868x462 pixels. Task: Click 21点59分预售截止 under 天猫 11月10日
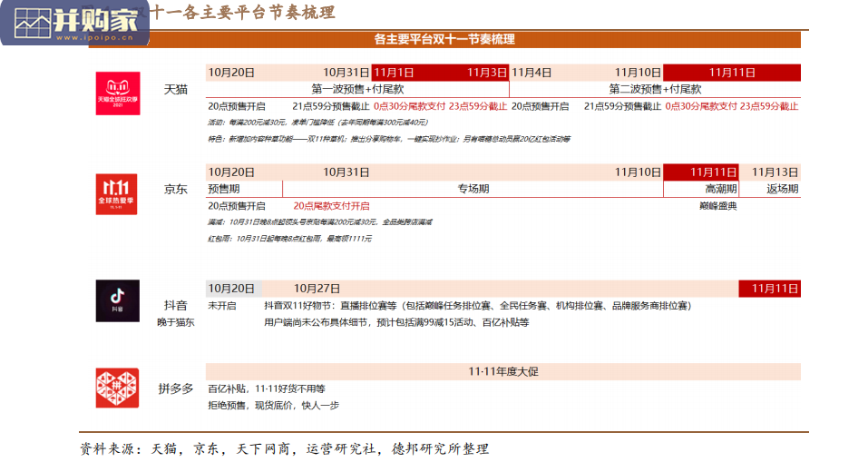(623, 106)
